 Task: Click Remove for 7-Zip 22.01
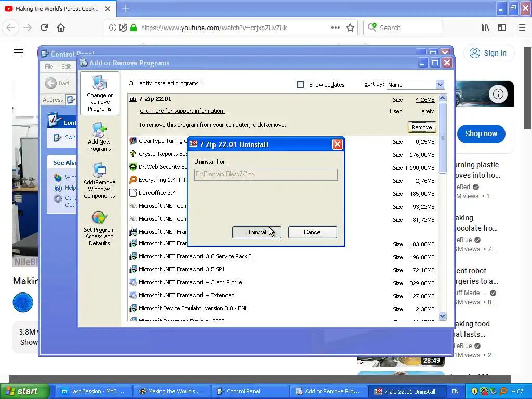pos(422,127)
